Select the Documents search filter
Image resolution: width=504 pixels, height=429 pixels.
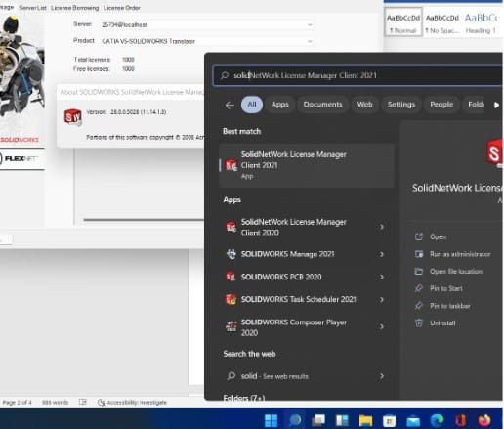pos(322,105)
